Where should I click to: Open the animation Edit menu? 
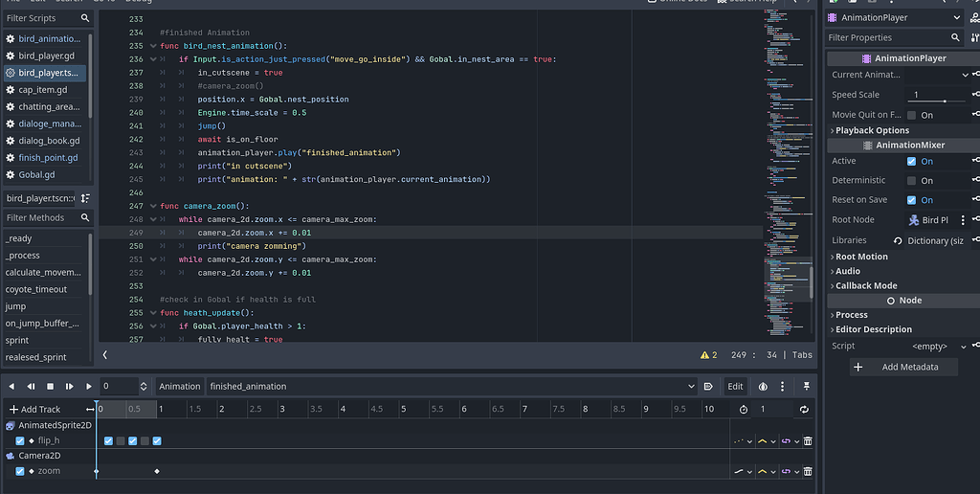click(x=735, y=387)
